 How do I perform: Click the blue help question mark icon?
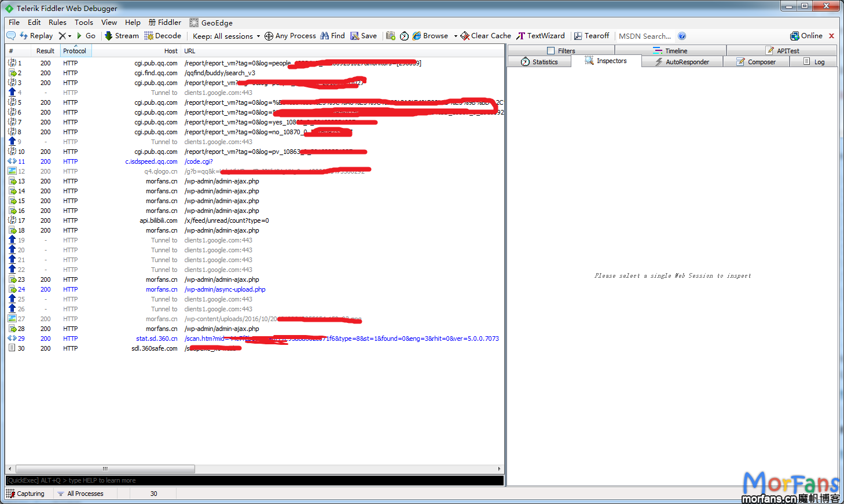tap(682, 36)
